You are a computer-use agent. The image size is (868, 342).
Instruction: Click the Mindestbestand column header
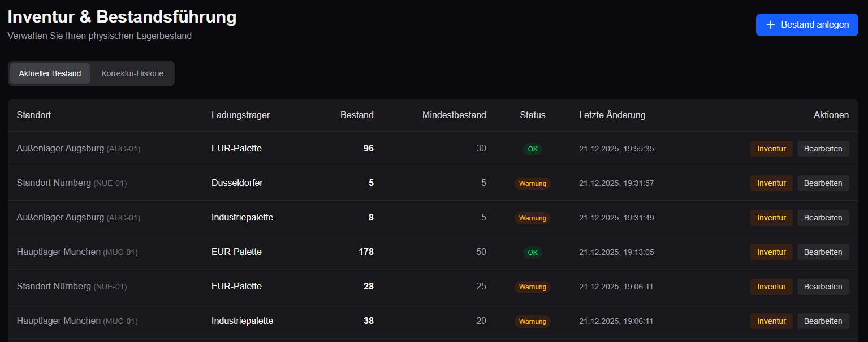click(454, 115)
